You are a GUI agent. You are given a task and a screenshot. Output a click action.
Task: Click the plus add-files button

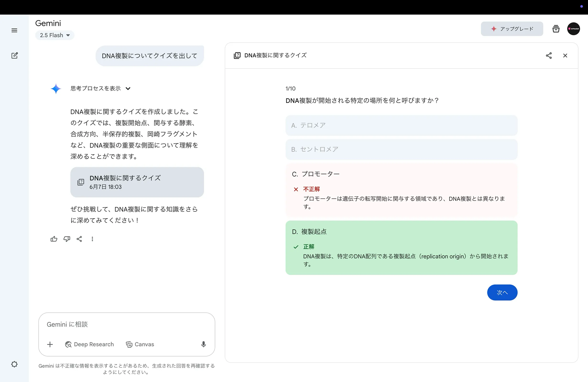point(50,344)
